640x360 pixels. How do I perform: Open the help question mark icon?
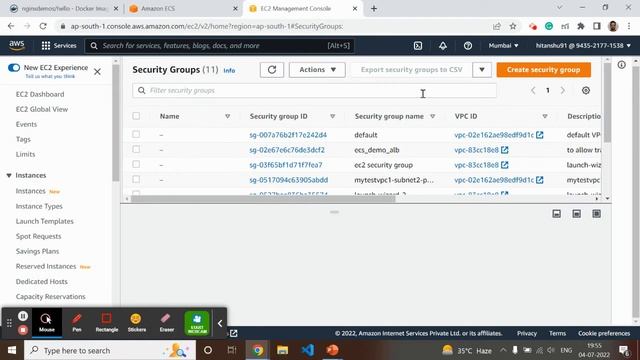(x=468, y=46)
